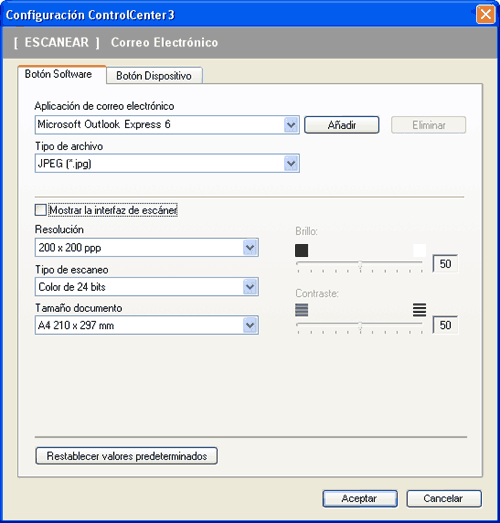Click the white square brightness icon
Image resolution: width=500 pixels, height=523 pixels.
point(419,250)
